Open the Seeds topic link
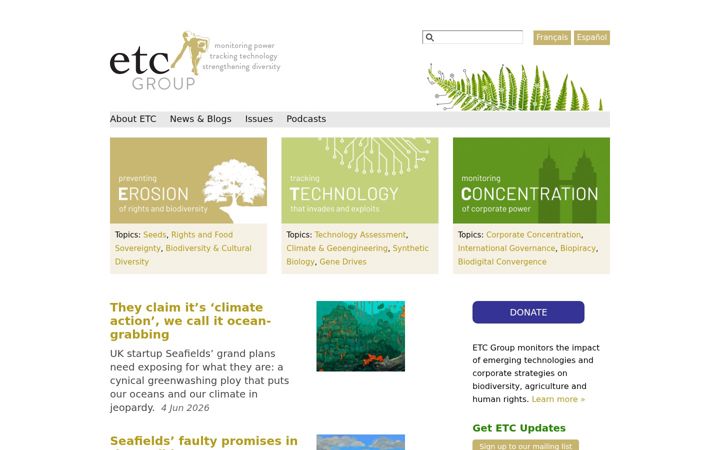Image resolution: width=720 pixels, height=450 pixels. coord(155,235)
